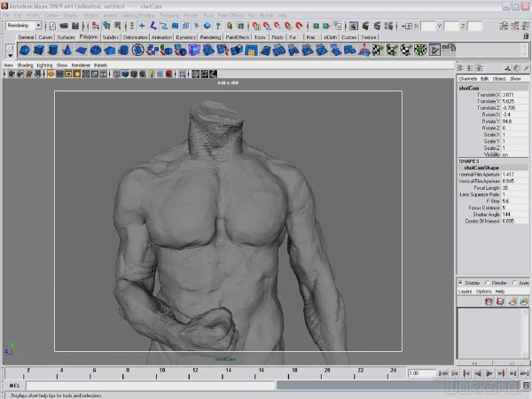Open the script editor icon

(x=526, y=386)
